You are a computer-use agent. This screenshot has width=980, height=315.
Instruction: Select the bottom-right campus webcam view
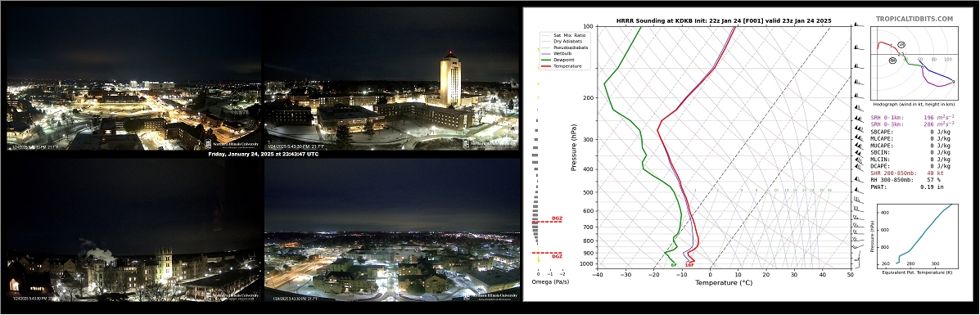click(392, 229)
